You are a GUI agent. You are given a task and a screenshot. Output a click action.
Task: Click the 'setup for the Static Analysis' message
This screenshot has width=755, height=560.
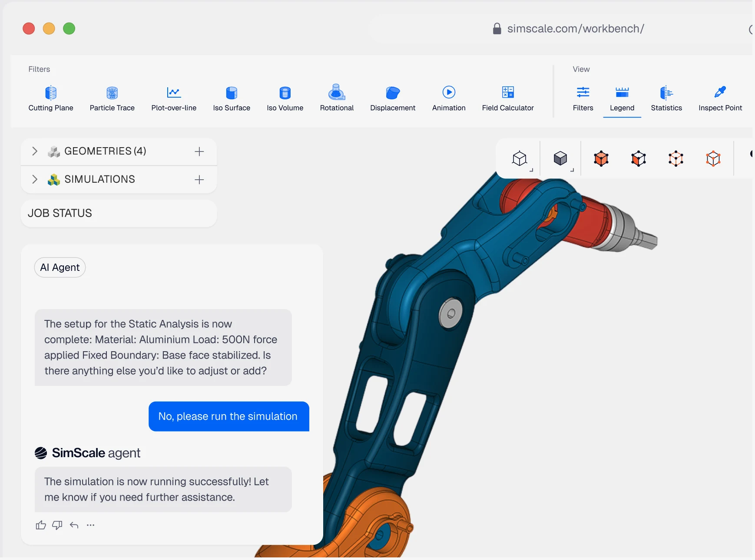click(x=163, y=347)
